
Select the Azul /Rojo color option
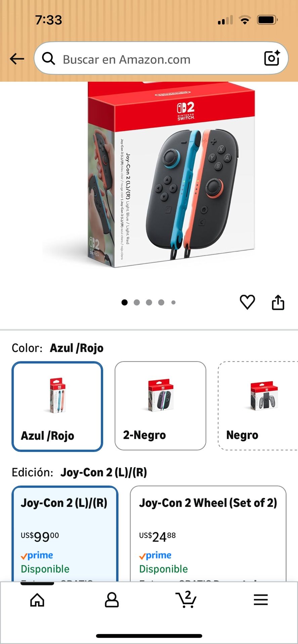click(x=57, y=406)
